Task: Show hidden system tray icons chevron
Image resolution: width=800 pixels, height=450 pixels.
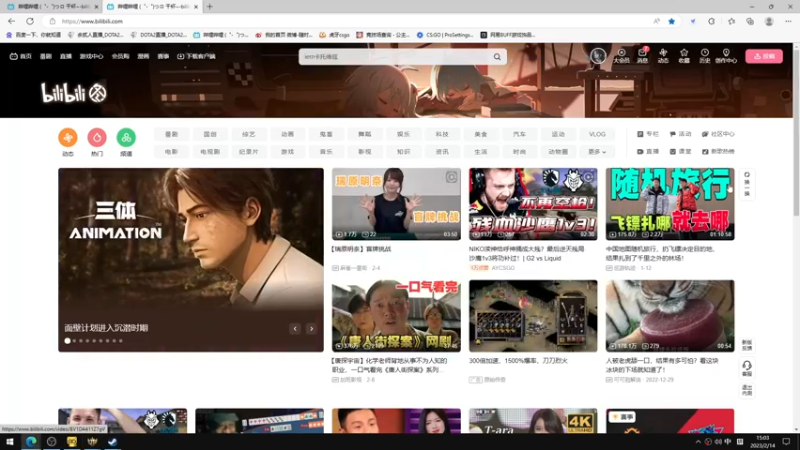Action: pyautogui.click(x=697, y=442)
